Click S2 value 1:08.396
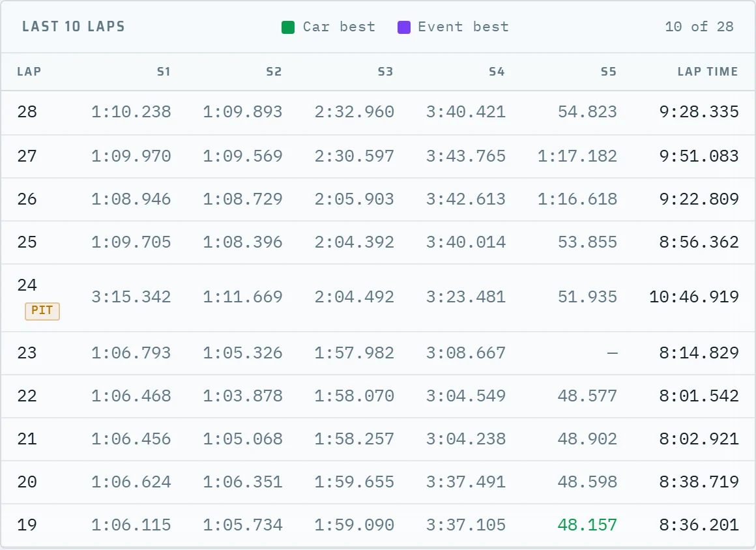Image resolution: width=756 pixels, height=550 pixels. (x=242, y=242)
